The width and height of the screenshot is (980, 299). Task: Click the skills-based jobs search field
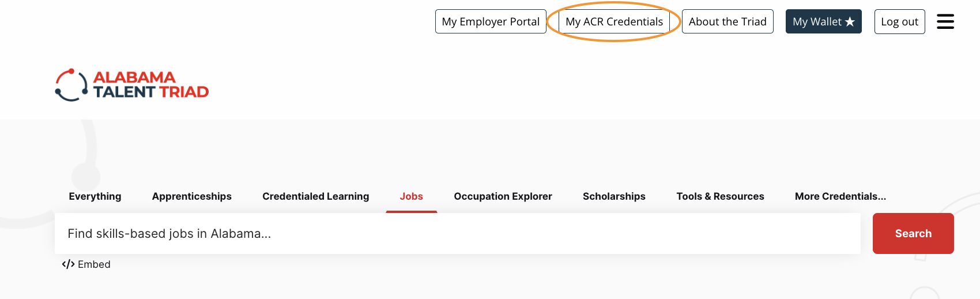pyautogui.click(x=457, y=234)
